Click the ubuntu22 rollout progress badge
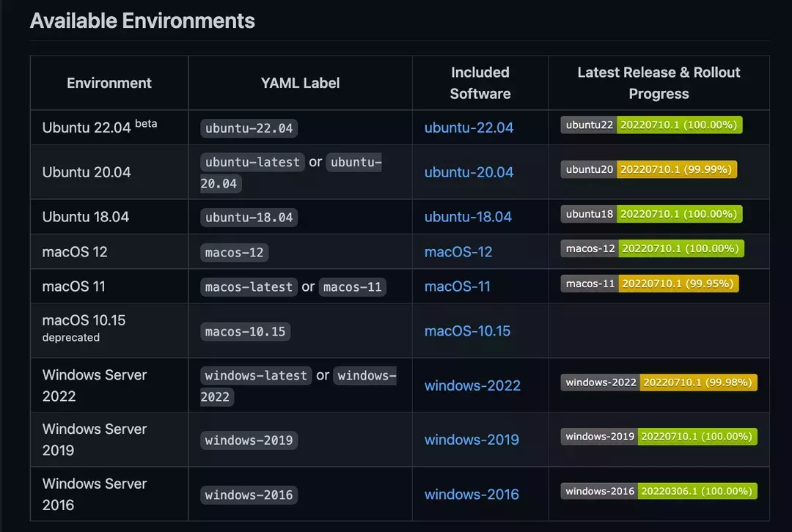This screenshot has height=532, width=792. pos(652,125)
